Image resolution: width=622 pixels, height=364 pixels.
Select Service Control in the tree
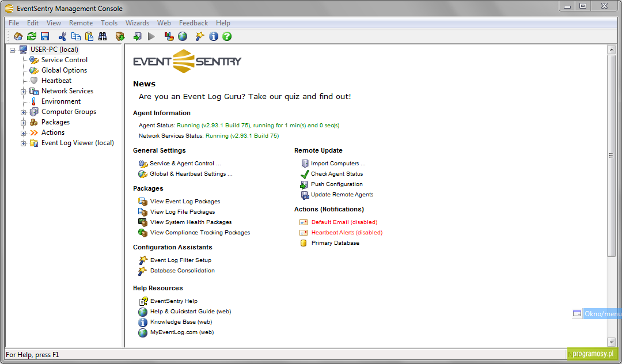click(x=65, y=60)
